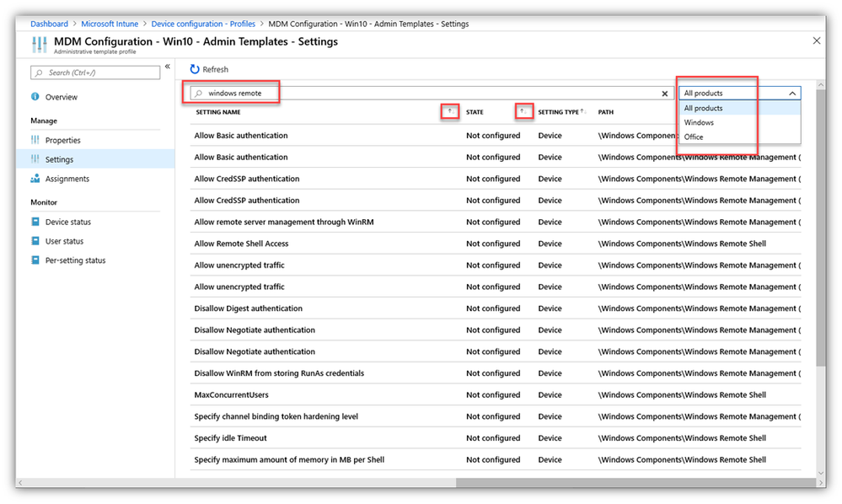This screenshot has height=504, width=842.
Task: Clear the settings search with X icon
Action: point(665,94)
